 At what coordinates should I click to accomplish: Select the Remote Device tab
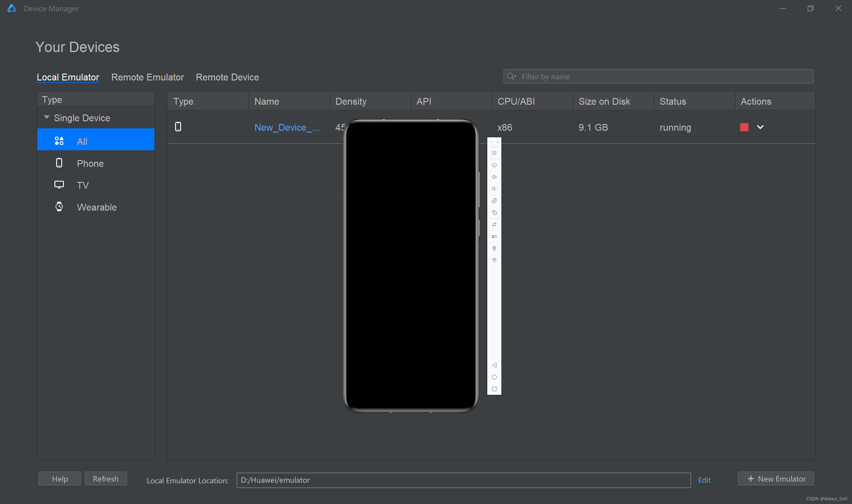click(227, 77)
